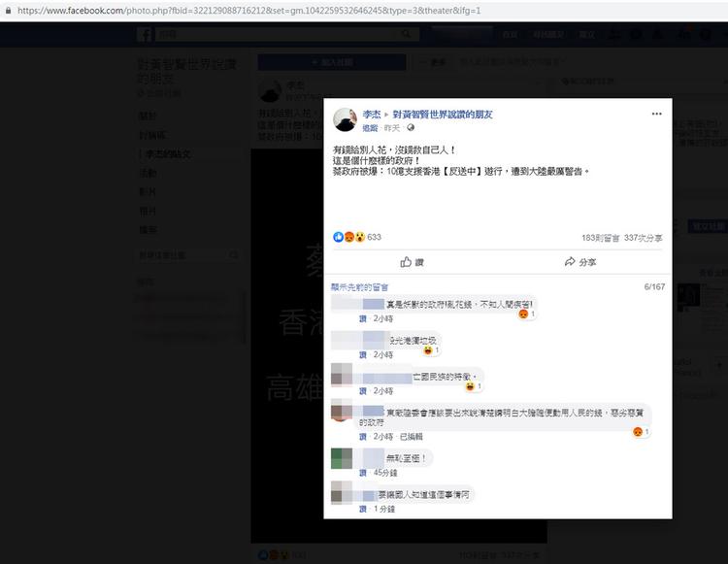Click the wow reaction icon beside 633
The height and width of the screenshot is (564, 728).
click(x=360, y=237)
